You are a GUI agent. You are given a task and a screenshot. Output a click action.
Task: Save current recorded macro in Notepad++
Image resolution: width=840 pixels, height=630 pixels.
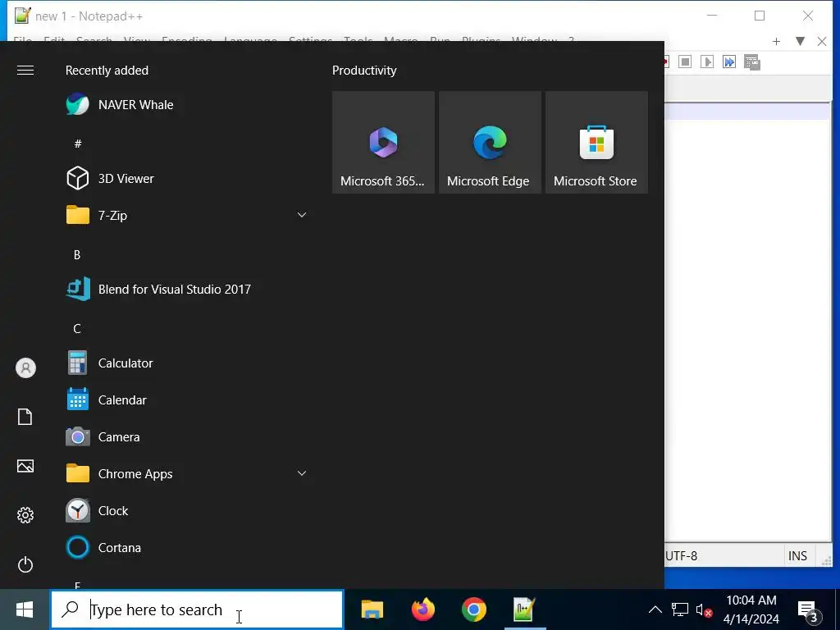(751, 62)
